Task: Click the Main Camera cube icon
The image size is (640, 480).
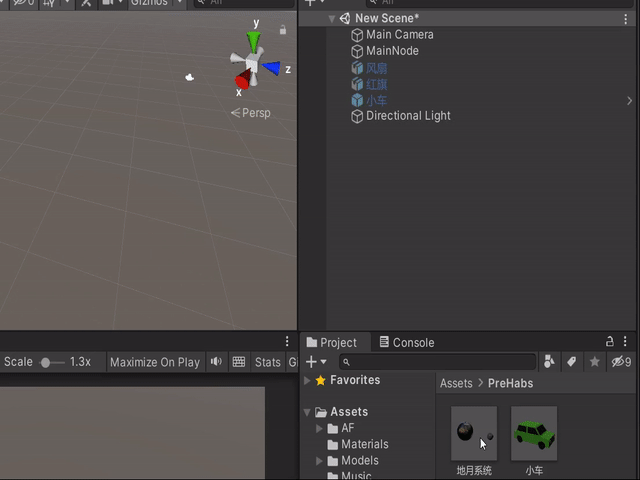Action: point(357,35)
